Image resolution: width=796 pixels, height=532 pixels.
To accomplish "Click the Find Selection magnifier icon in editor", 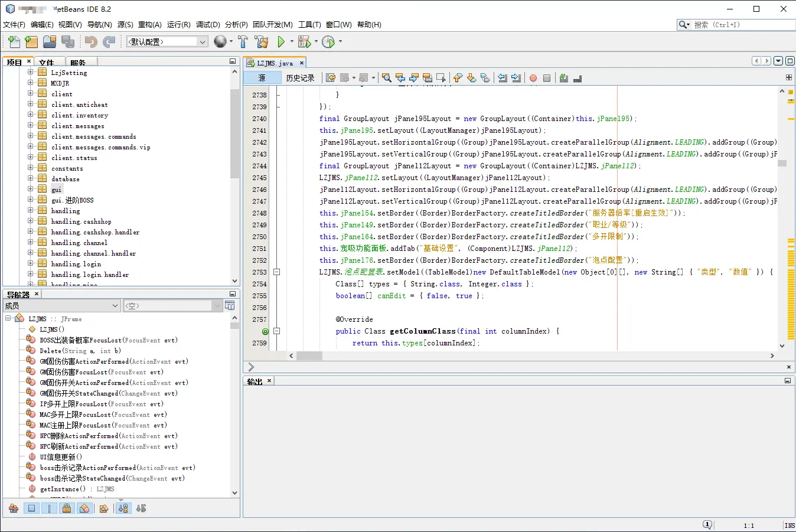I will (x=387, y=78).
